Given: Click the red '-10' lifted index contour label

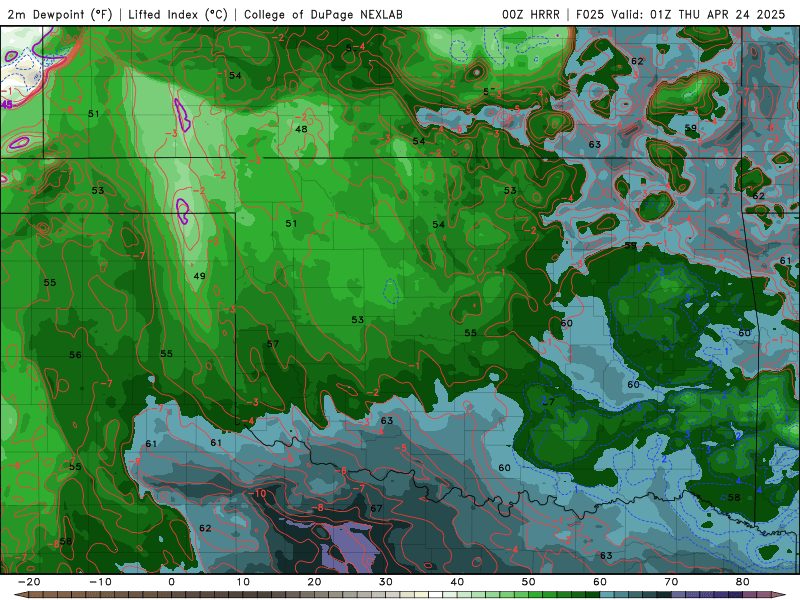Looking at the screenshot, I should [x=258, y=493].
